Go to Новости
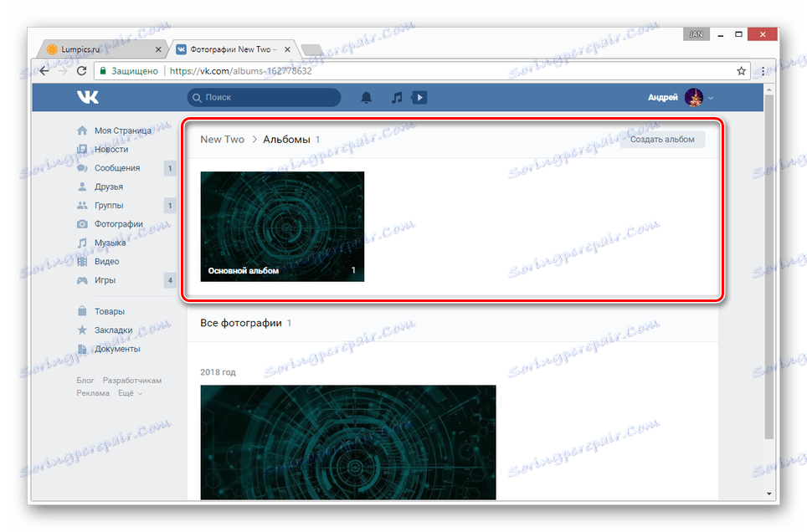Viewport: 807px width, 532px height. click(x=111, y=149)
